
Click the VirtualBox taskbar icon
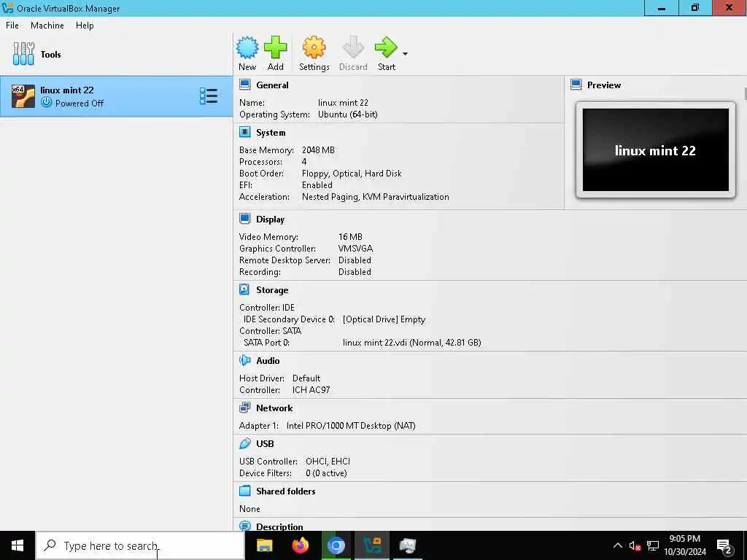372,545
